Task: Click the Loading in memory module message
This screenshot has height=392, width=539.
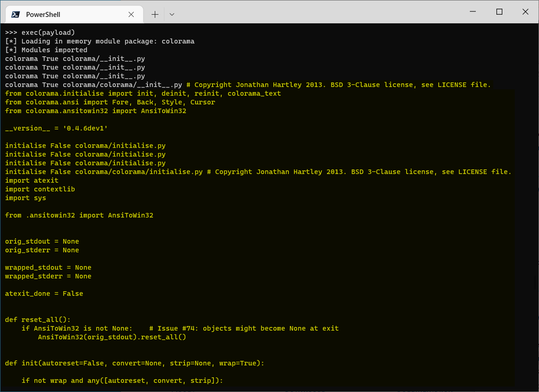Action: click(99, 41)
